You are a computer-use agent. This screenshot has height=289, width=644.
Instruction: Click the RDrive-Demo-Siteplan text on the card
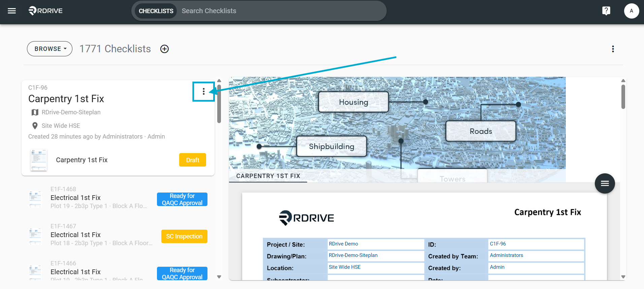(71, 112)
